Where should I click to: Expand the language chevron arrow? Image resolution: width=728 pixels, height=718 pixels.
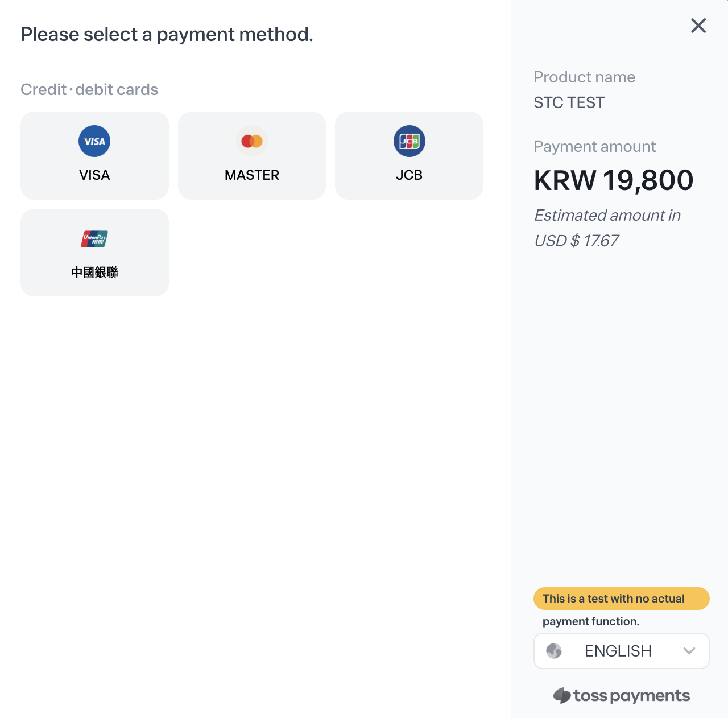[689, 651]
